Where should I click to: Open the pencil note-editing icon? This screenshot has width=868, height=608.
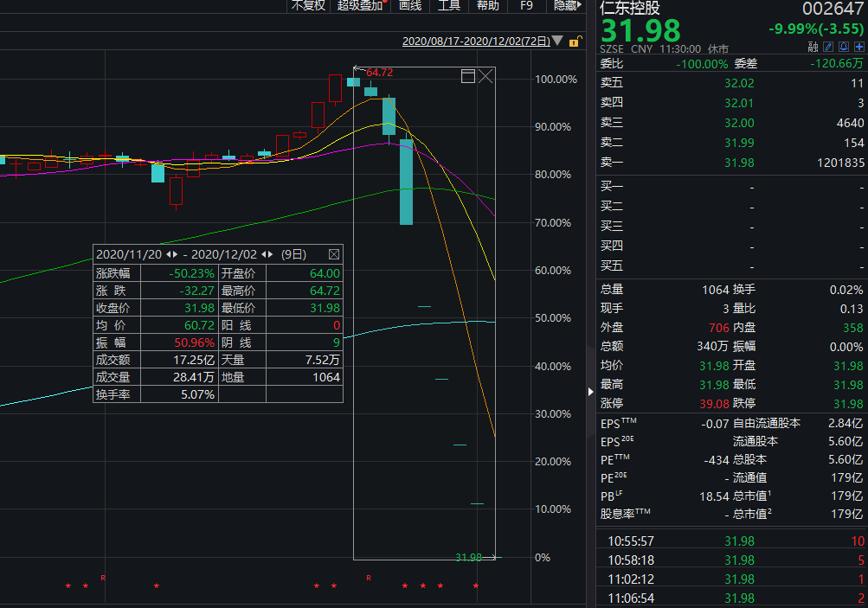pos(828,47)
